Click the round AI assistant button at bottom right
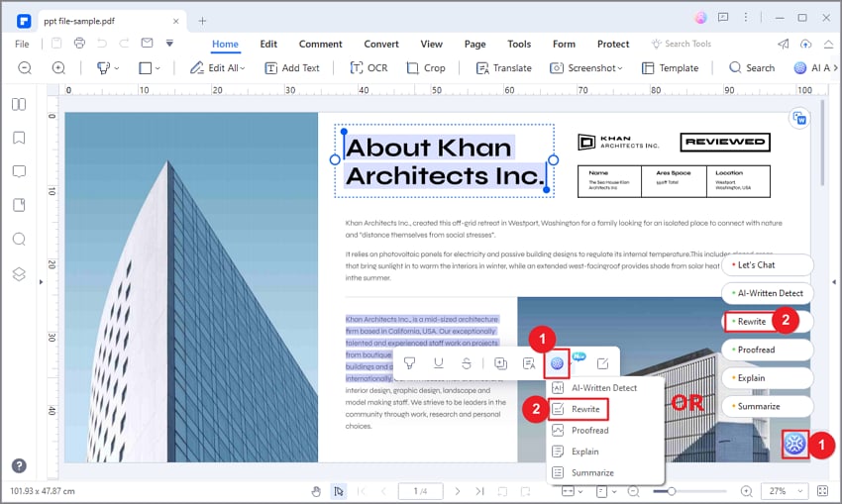The width and height of the screenshot is (842, 504). (x=794, y=444)
